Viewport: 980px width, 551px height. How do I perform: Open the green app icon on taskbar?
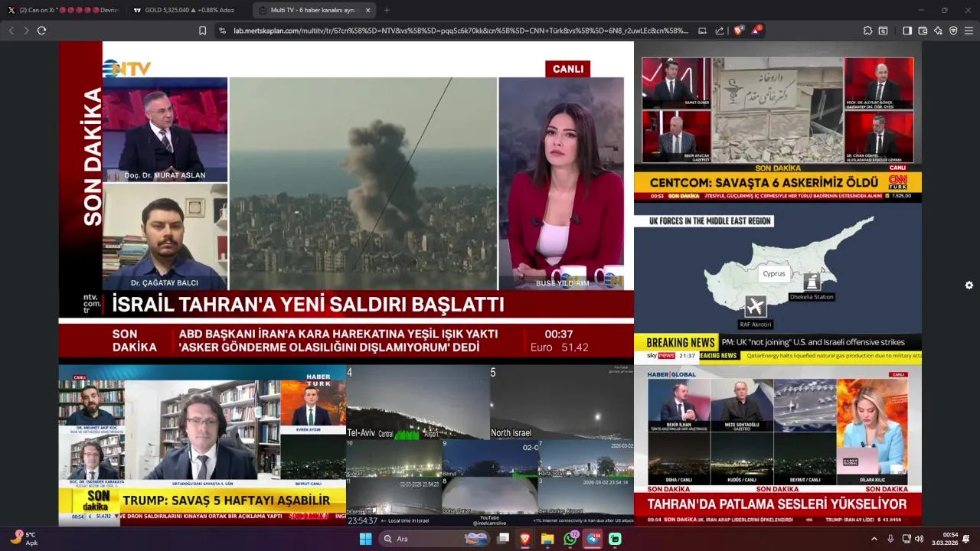click(615, 539)
